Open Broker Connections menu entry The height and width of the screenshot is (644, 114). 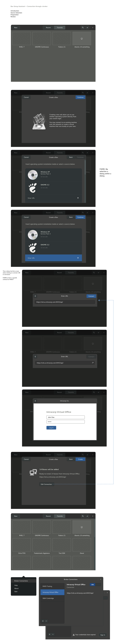(x=24, y=581)
